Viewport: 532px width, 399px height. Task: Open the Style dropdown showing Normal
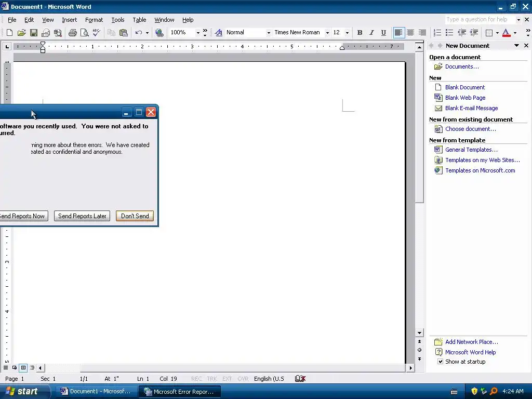[269, 33]
